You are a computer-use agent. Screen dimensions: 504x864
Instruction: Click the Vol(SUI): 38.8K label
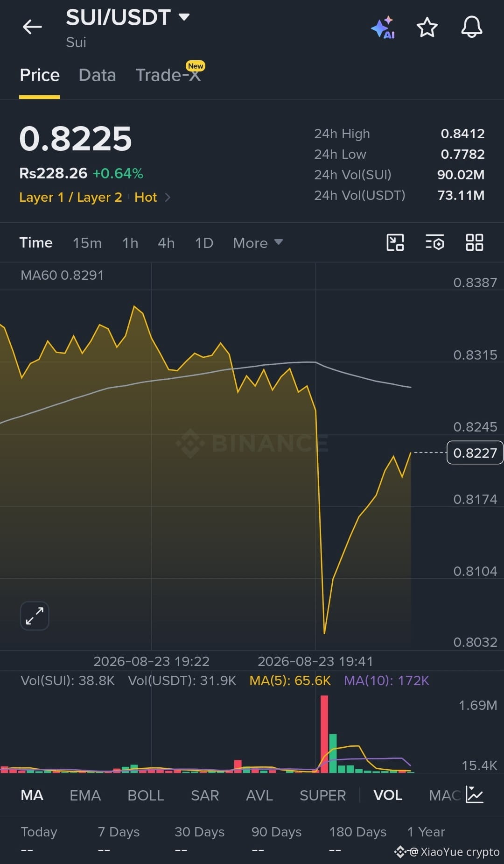[68, 680]
